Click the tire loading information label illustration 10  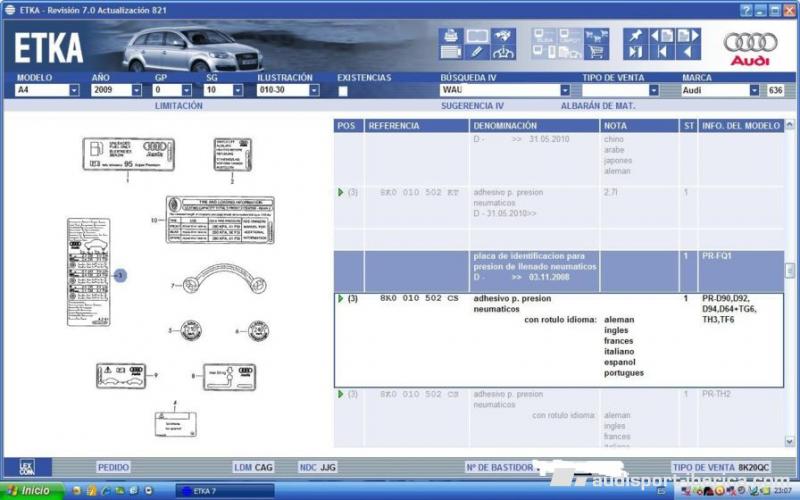tap(220, 220)
